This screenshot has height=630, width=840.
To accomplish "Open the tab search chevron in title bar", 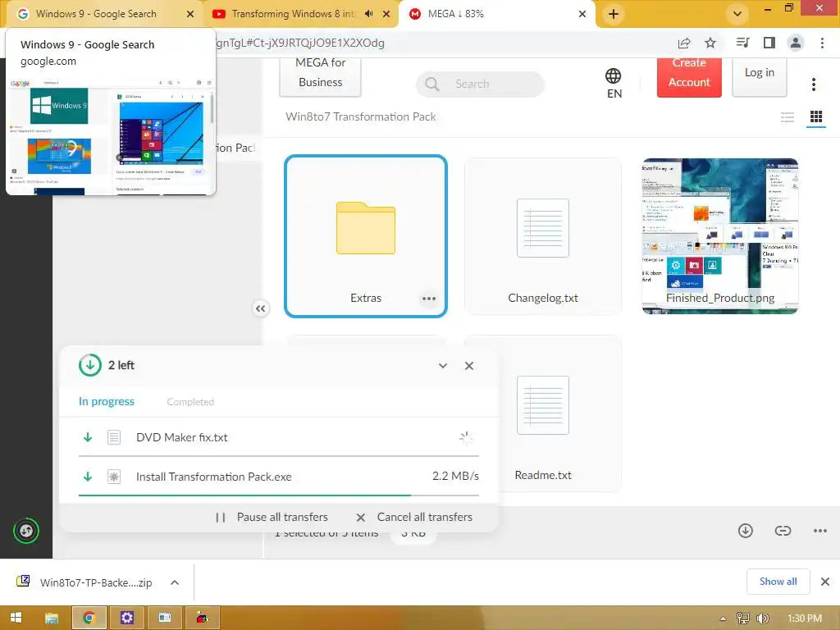I will coord(737,14).
